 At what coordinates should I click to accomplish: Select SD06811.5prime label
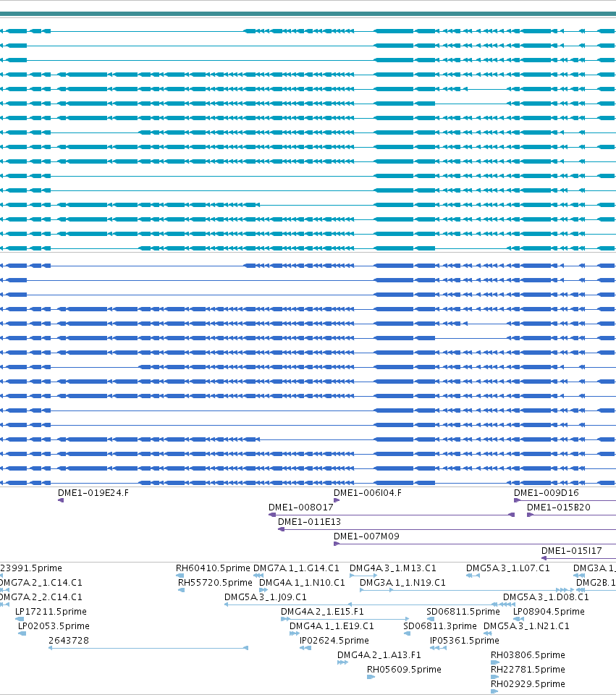click(x=463, y=612)
